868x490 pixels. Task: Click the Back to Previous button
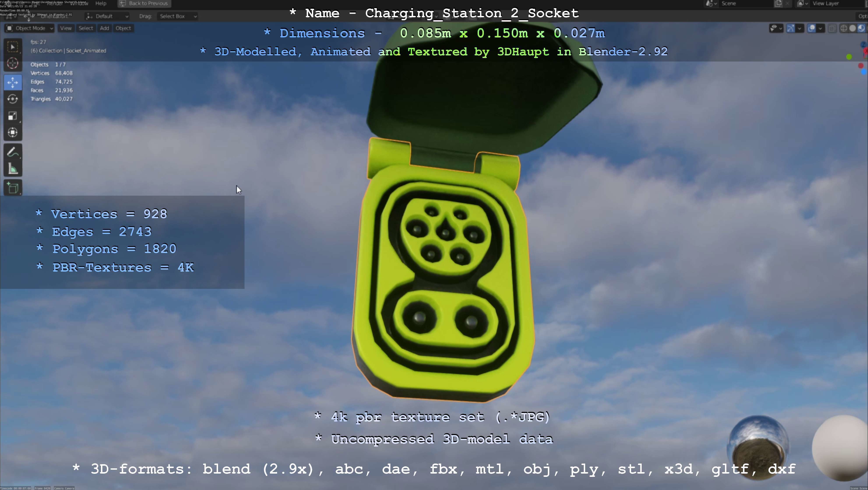(144, 3)
